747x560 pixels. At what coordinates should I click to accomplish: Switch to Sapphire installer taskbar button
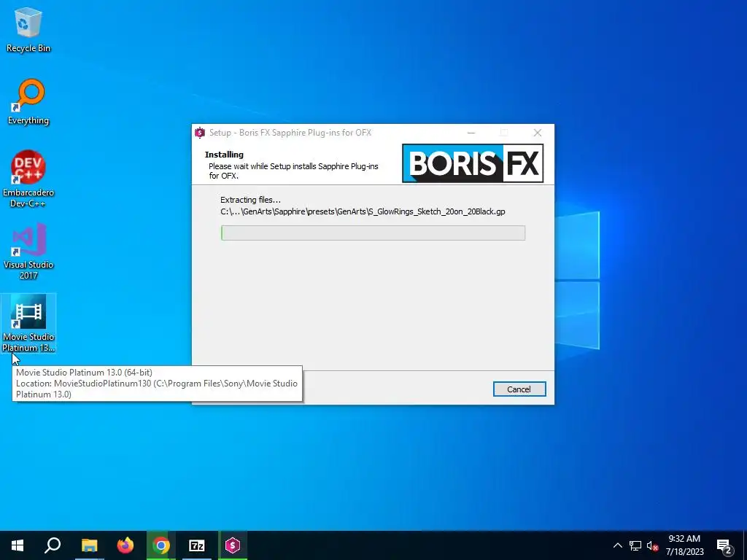pos(233,545)
